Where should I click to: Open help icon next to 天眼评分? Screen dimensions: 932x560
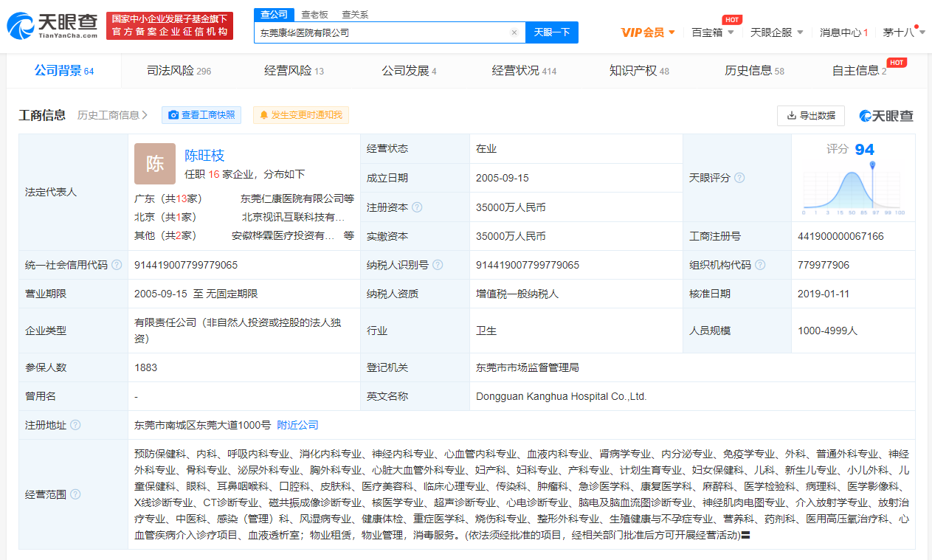(739, 178)
